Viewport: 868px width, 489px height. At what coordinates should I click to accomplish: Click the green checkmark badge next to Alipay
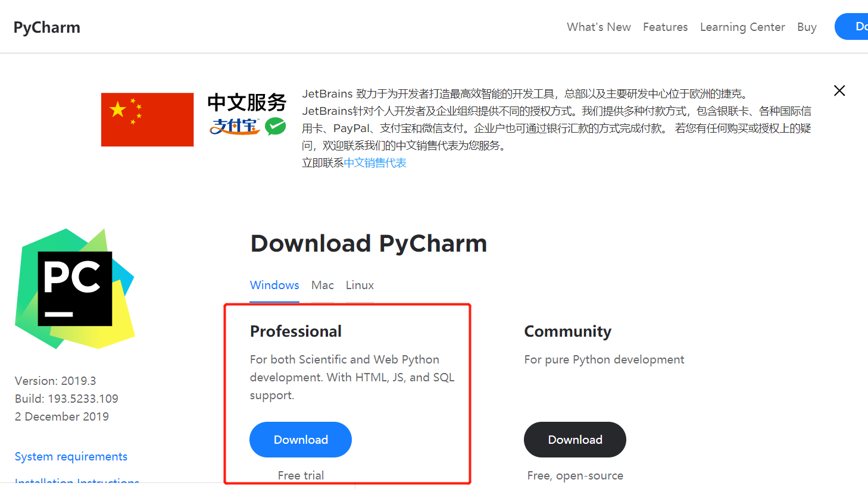click(x=274, y=127)
